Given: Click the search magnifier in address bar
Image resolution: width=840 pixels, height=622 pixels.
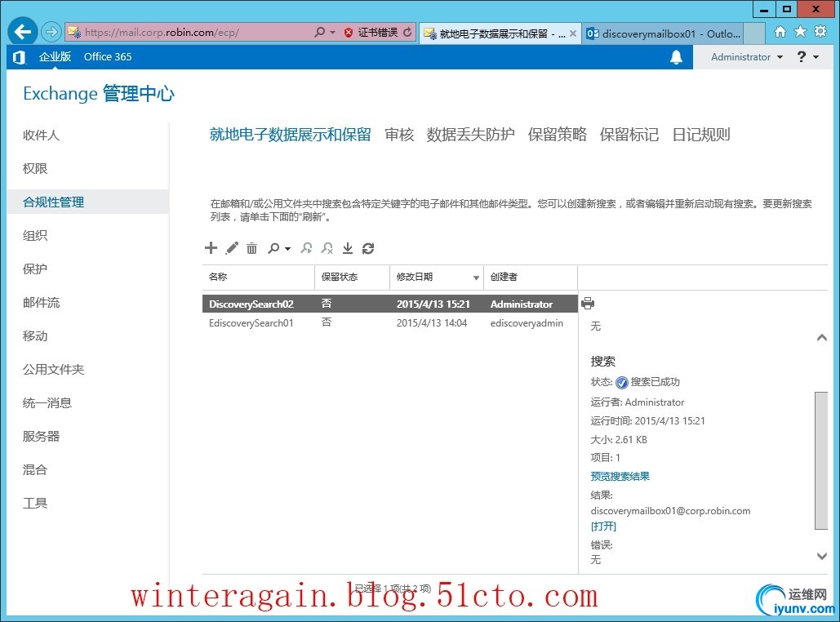Looking at the screenshot, I should tap(319, 32).
